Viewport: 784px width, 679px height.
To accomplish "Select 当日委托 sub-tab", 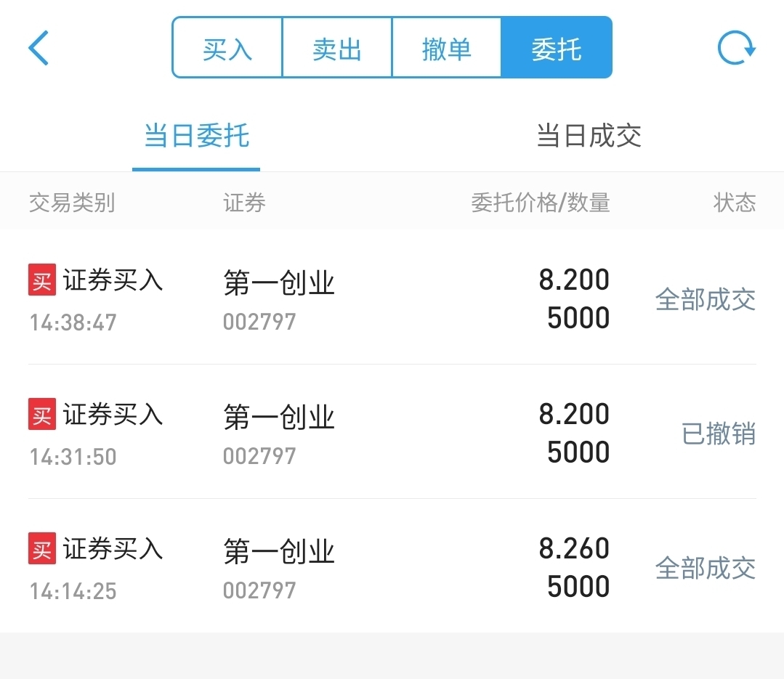I will tap(196, 135).
